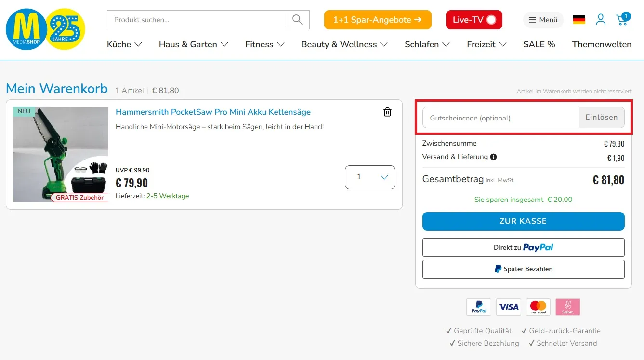Click the PayPal payment method icon
Screen dimensions: 644x360
click(478, 307)
